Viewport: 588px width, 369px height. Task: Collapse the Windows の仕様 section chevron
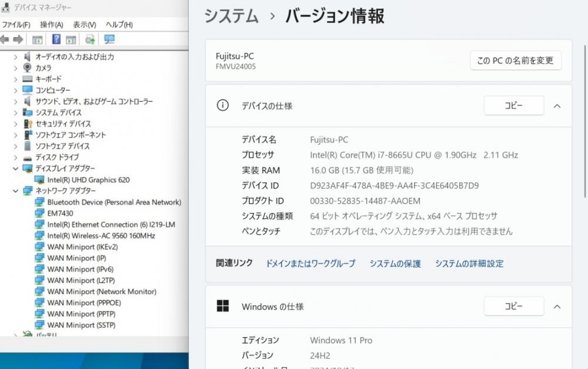point(557,307)
